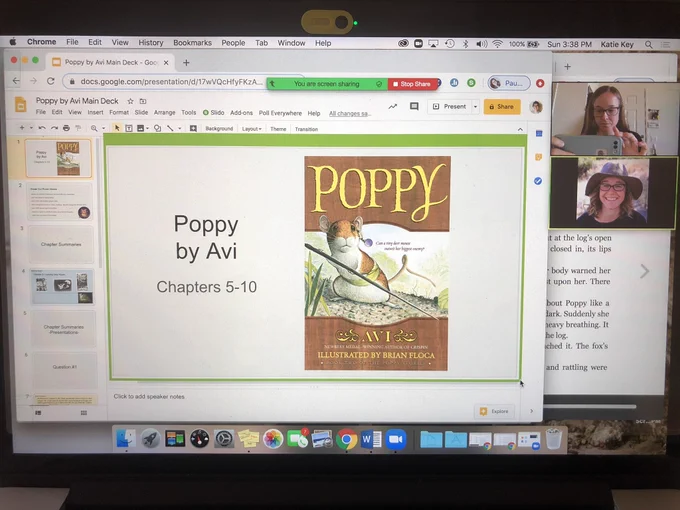Add a new slide with plus icon

point(22,128)
